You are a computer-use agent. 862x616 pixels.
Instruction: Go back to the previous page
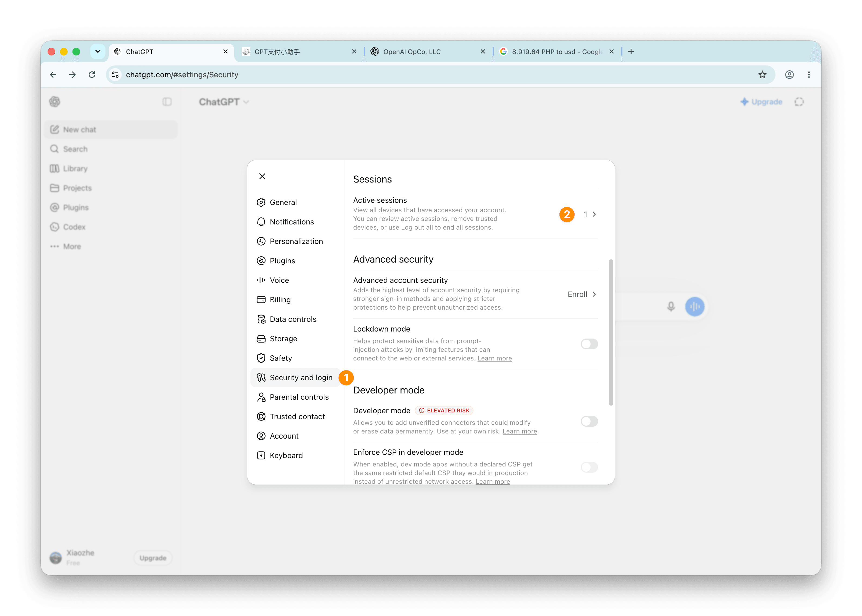53,75
